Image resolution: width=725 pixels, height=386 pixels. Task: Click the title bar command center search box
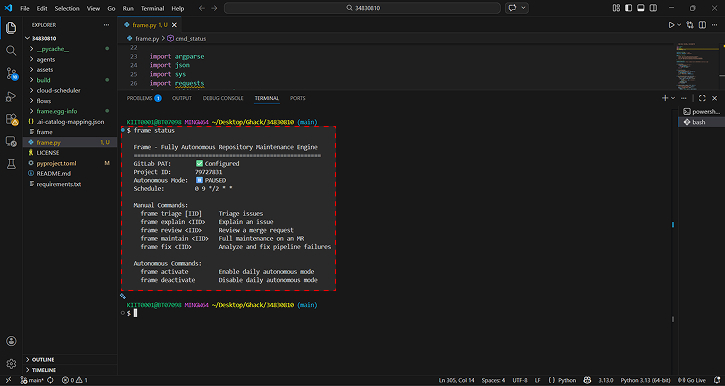coord(362,8)
